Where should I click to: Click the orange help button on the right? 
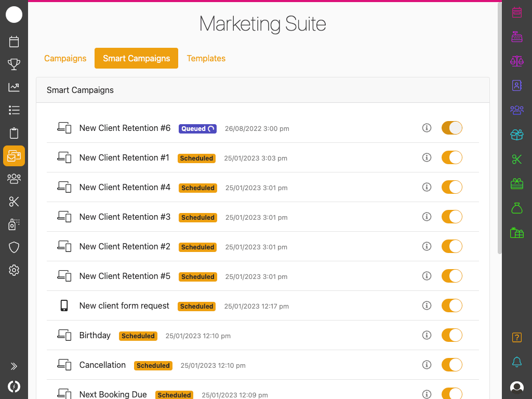click(516, 337)
